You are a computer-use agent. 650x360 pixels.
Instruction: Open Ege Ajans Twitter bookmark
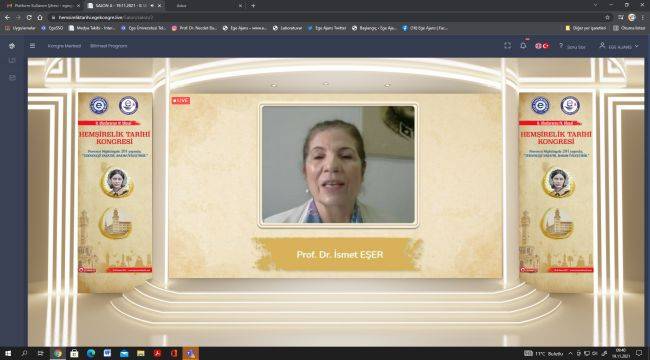(x=327, y=28)
